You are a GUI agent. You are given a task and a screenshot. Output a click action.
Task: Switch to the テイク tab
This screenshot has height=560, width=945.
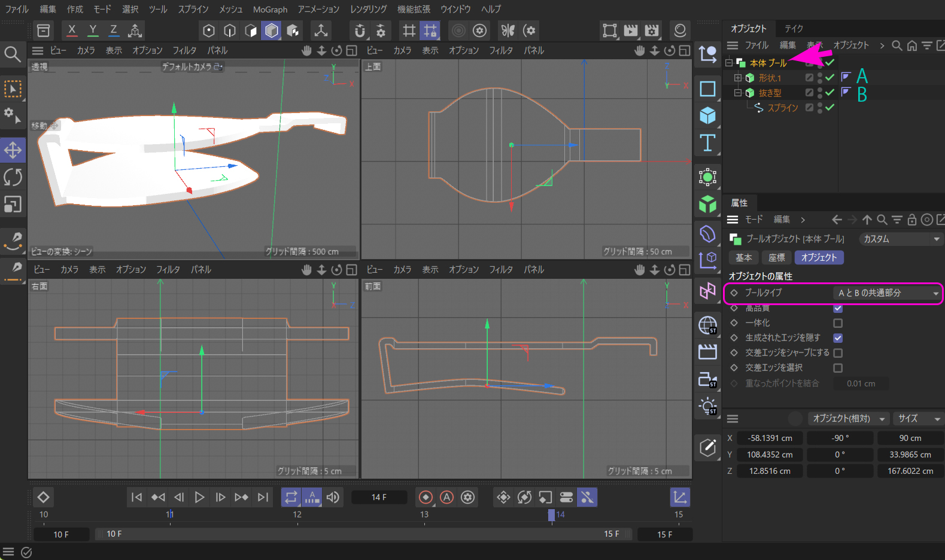click(794, 29)
